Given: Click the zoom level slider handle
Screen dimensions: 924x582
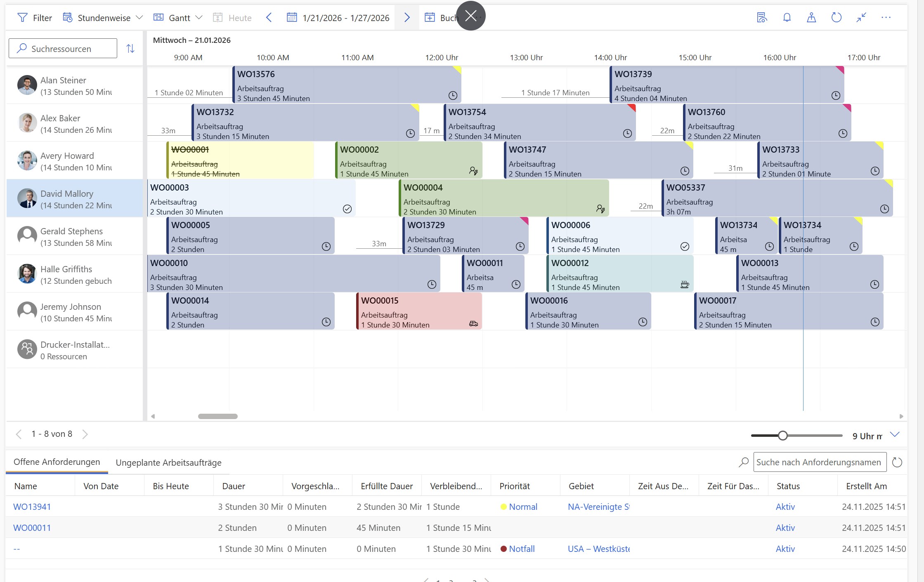Looking at the screenshot, I should pyautogui.click(x=782, y=436).
